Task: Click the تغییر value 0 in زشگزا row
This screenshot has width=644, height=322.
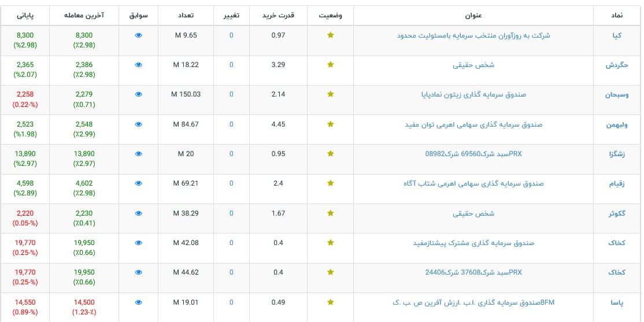Action: tap(231, 154)
